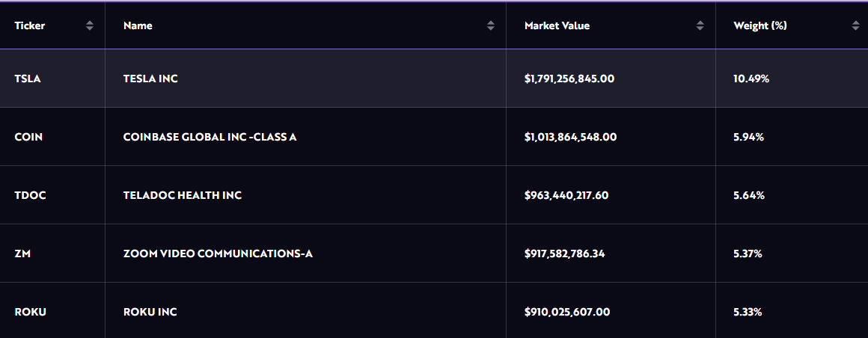Click the 5.37% weight value
Image resolution: width=868 pixels, height=338 pixels.
[748, 254]
